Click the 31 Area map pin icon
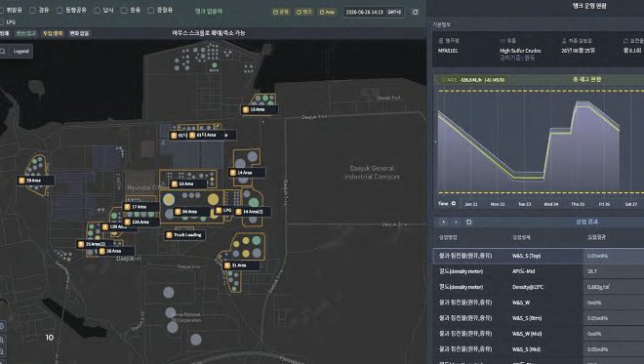Viewport: 644px width, 364px height. tap(226, 265)
